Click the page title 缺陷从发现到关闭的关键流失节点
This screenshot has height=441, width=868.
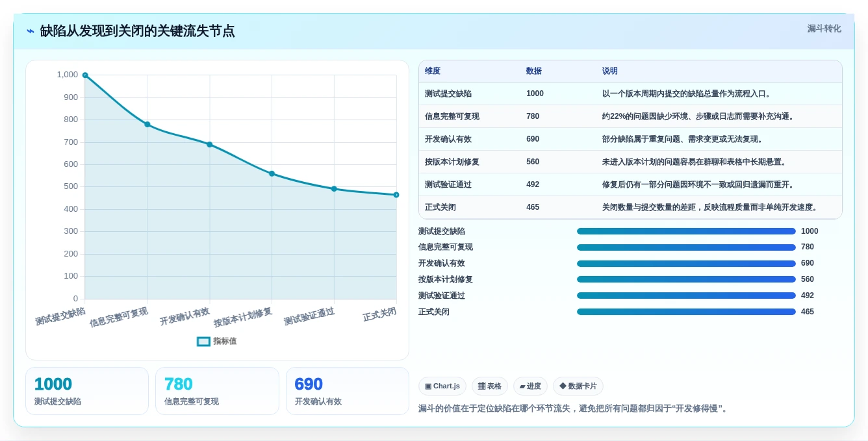coord(137,31)
